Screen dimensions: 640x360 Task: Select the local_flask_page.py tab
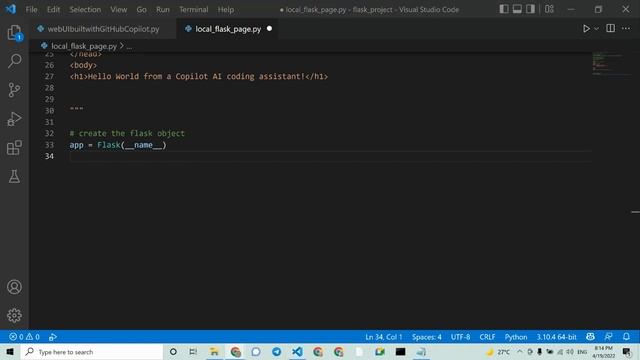pos(228,29)
